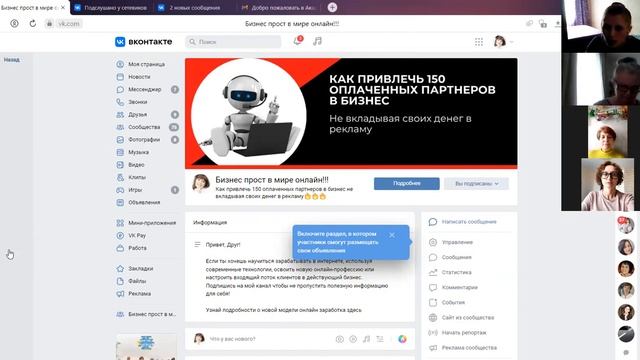Open the Бизнес прост в м... community shortcut
Viewport: 640px width, 360px height.
[x=147, y=314]
